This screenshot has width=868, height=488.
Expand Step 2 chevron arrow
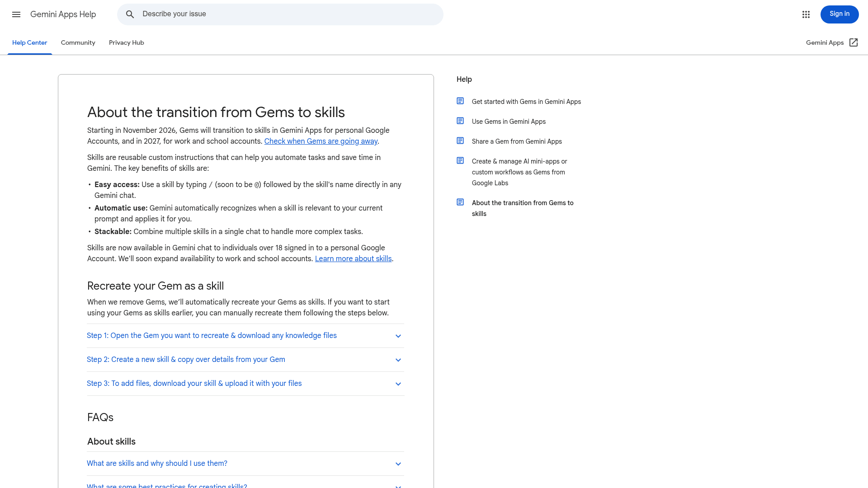(x=398, y=360)
